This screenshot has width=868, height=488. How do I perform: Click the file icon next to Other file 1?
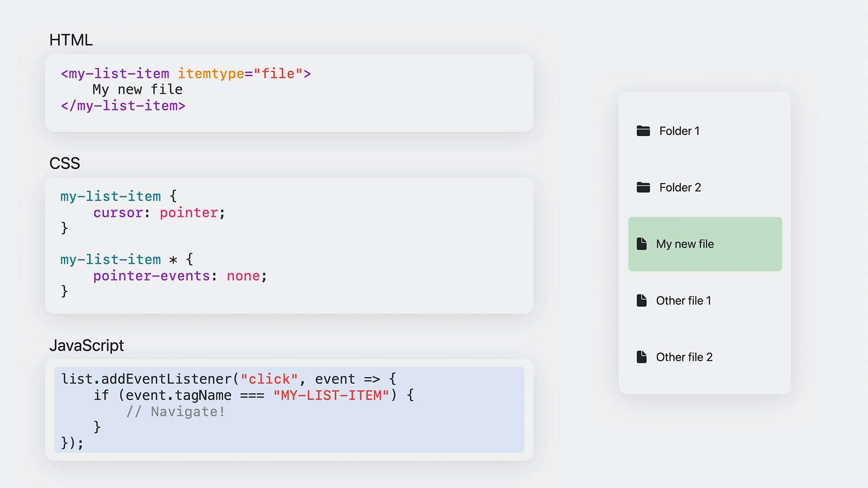(x=643, y=300)
